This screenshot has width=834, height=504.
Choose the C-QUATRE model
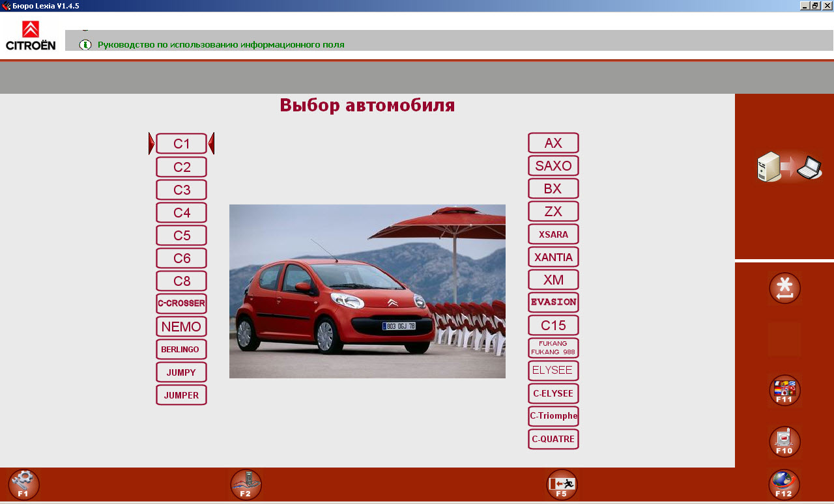click(553, 439)
